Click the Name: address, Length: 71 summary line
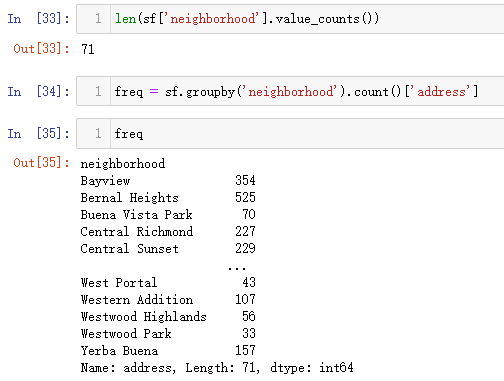Viewport: 504px width, 381px height. 217,368
